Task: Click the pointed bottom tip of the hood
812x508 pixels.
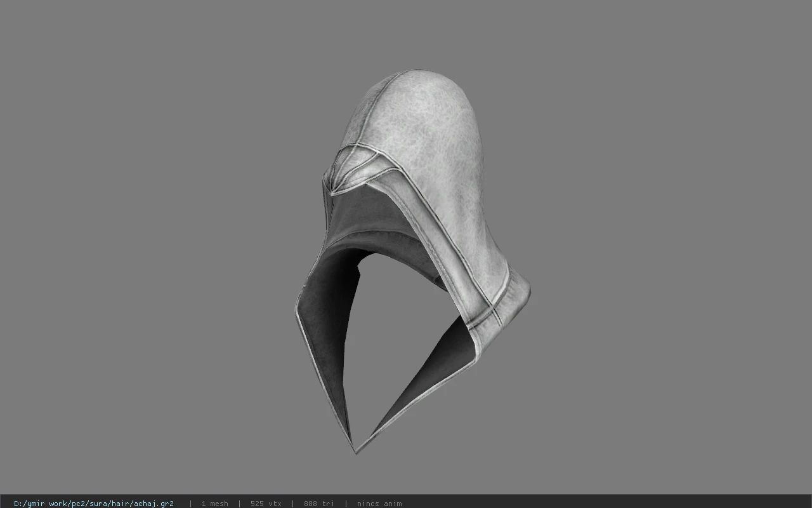Action: (x=356, y=449)
